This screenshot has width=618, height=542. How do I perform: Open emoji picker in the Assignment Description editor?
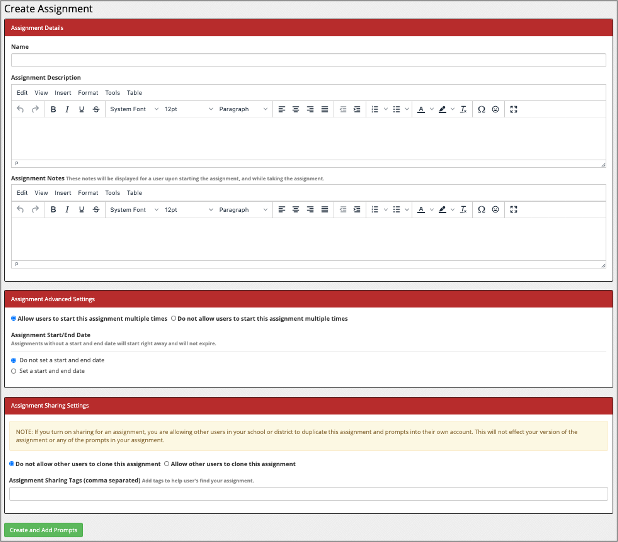495,109
